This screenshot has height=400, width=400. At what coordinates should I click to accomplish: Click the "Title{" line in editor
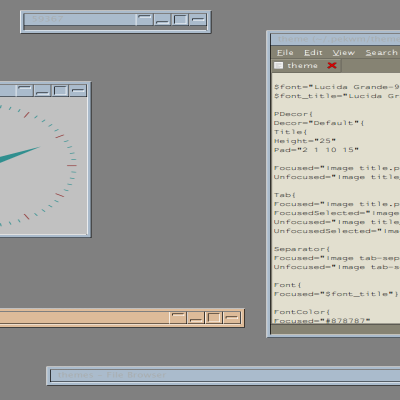pos(290,132)
